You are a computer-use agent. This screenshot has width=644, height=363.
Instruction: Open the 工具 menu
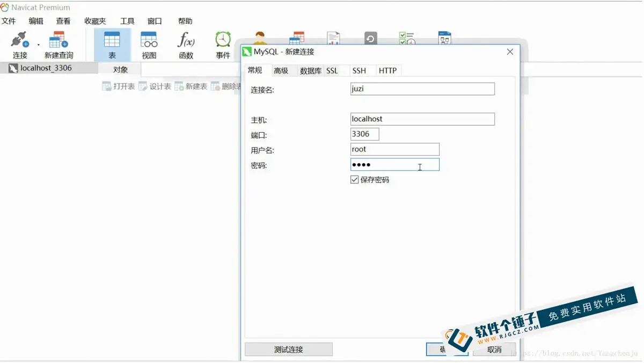pyautogui.click(x=127, y=21)
